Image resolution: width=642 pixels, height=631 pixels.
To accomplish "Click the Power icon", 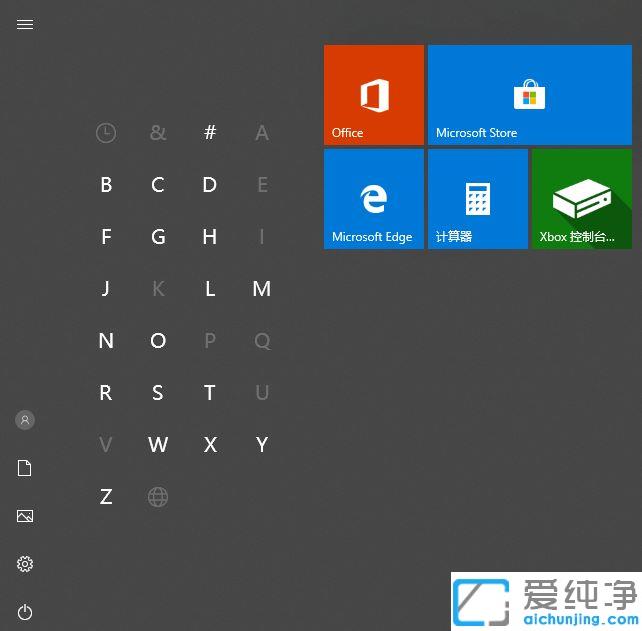I will pos(25,612).
